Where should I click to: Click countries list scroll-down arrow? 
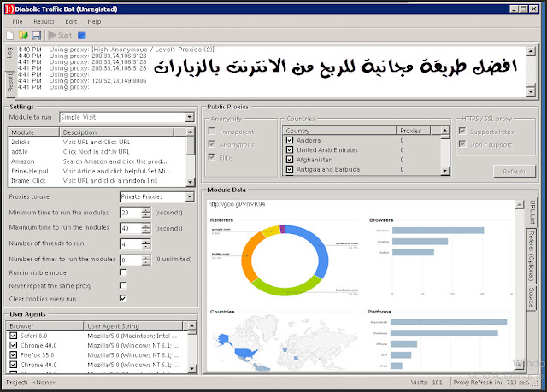[444, 171]
